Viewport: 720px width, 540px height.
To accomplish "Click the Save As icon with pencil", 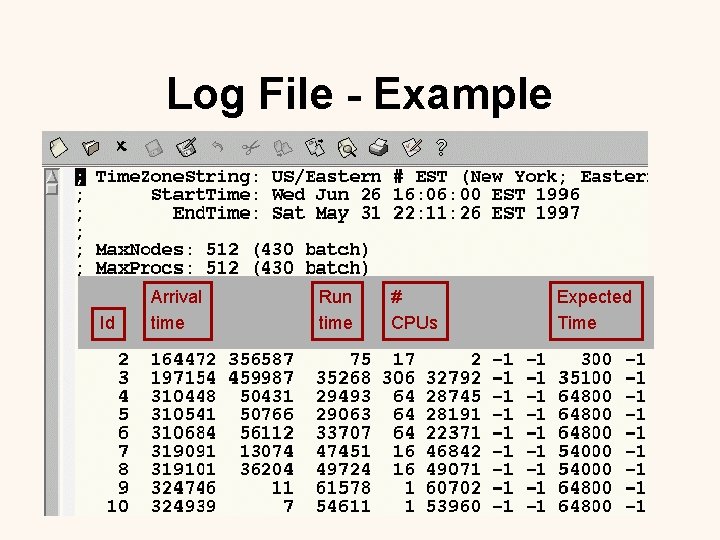I will (x=186, y=147).
